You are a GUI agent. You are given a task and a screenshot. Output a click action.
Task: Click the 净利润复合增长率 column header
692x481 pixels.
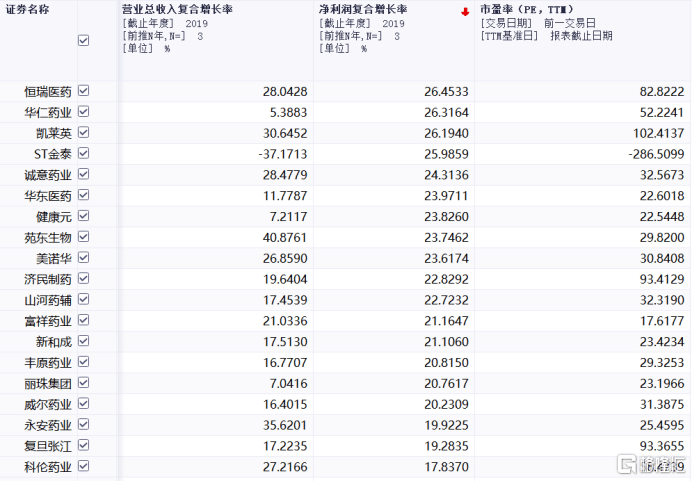click(x=363, y=9)
